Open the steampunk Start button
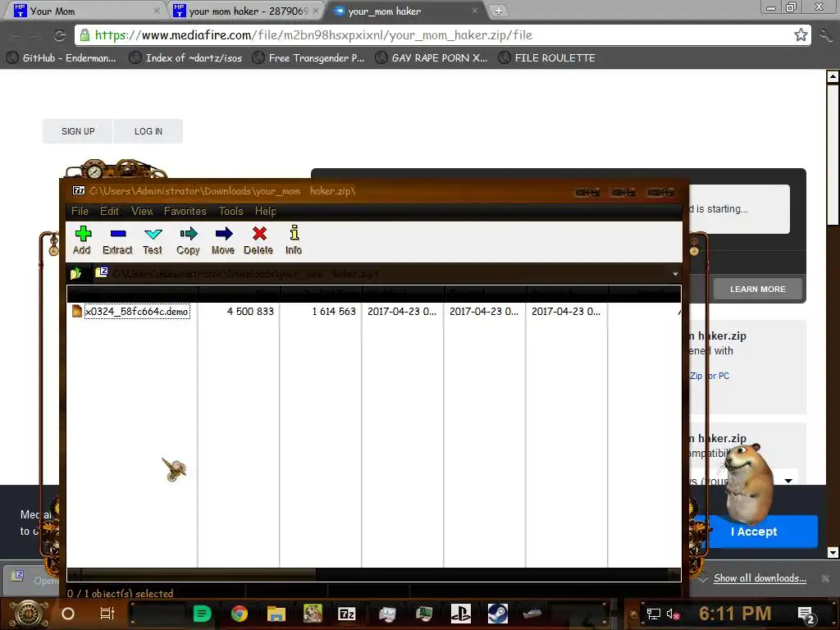 coord(28,614)
